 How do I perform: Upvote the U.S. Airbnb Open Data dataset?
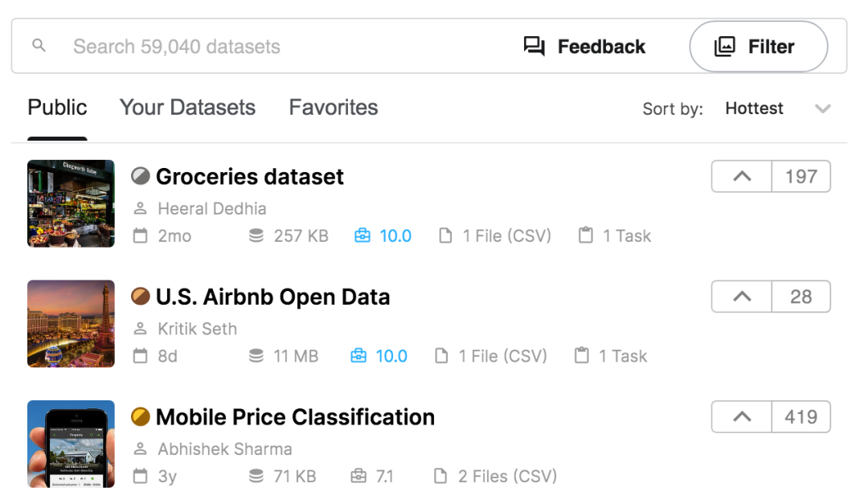[x=742, y=297]
